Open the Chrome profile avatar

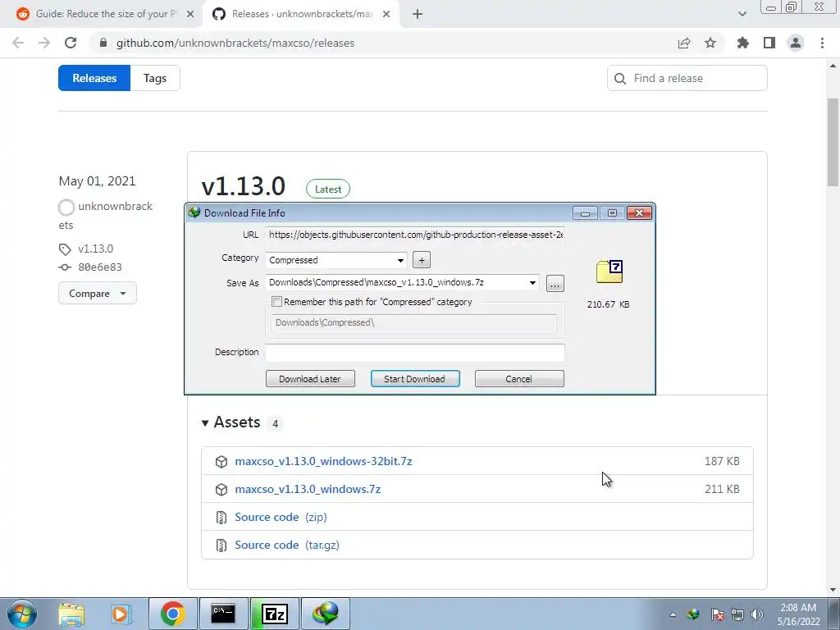tap(796, 43)
